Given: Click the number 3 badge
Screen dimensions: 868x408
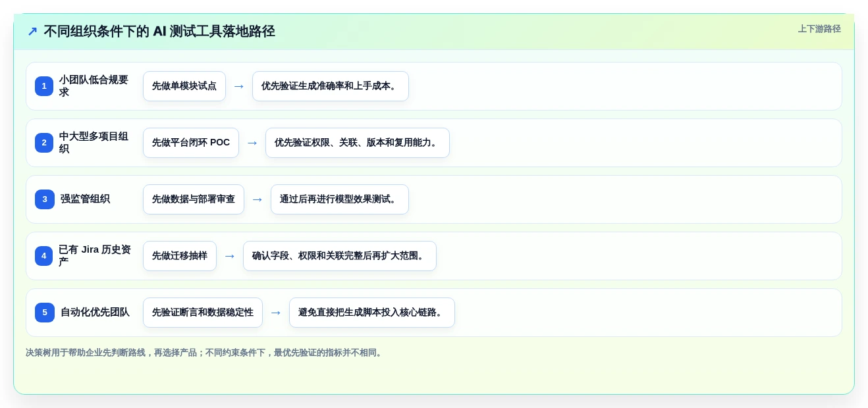Looking at the screenshot, I should pyautogui.click(x=45, y=199).
